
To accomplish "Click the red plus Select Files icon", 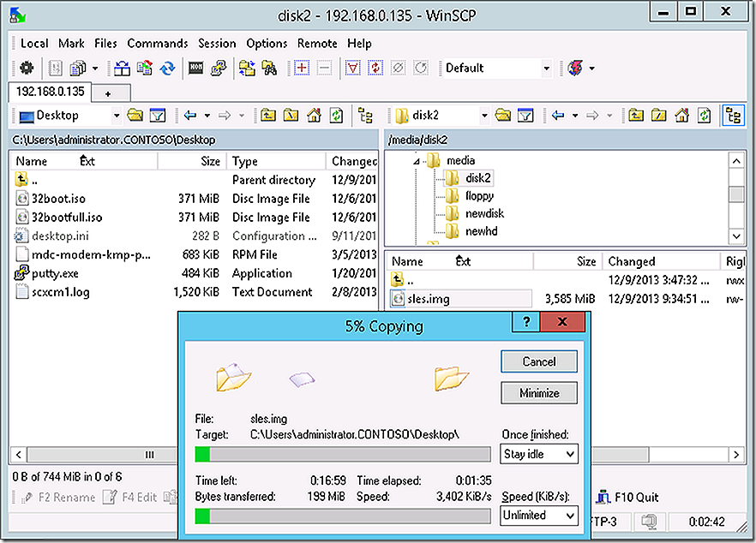I will click(302, 68).
